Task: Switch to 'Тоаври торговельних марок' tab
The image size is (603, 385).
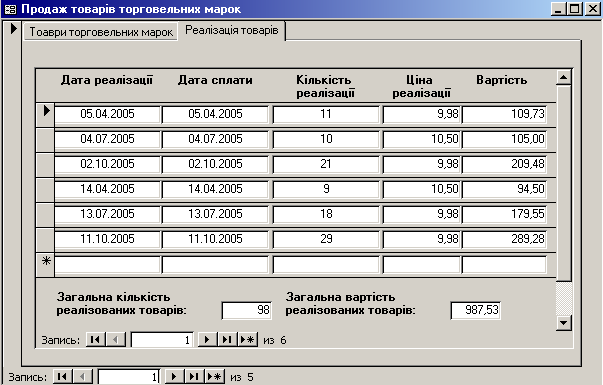Action: click(101, 32)
